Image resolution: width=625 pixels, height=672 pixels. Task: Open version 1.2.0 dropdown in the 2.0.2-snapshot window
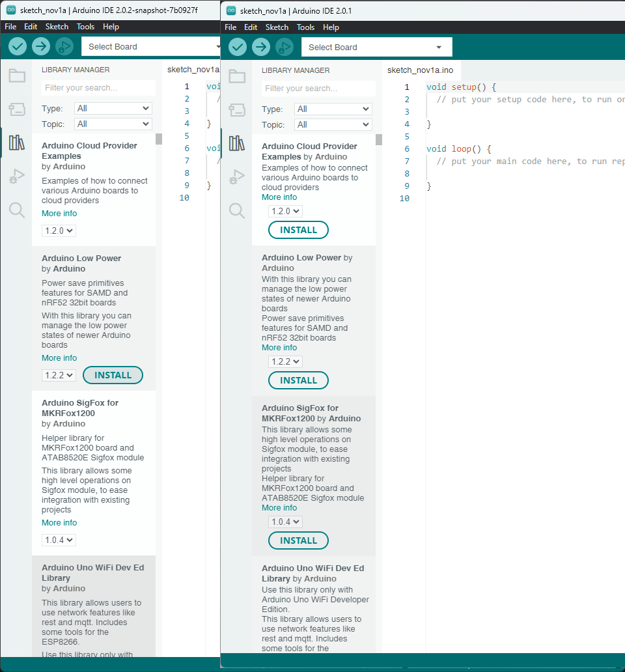59,231
